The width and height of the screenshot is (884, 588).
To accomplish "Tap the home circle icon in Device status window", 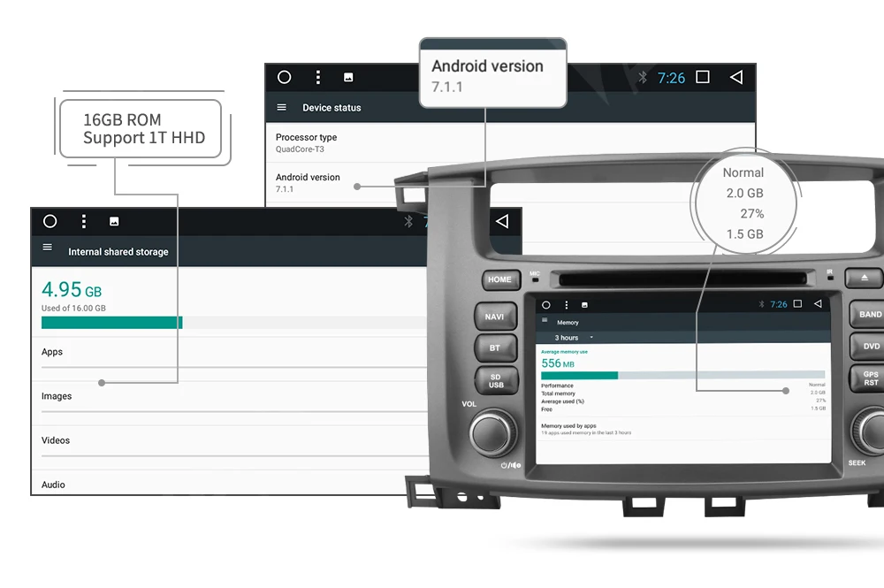I will [x=284, y=77].
